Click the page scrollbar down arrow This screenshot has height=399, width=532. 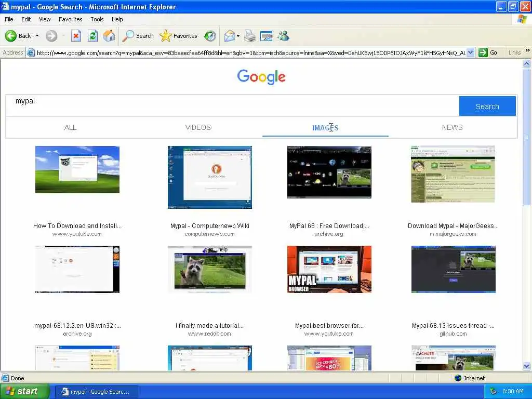[x=527, y=366]
